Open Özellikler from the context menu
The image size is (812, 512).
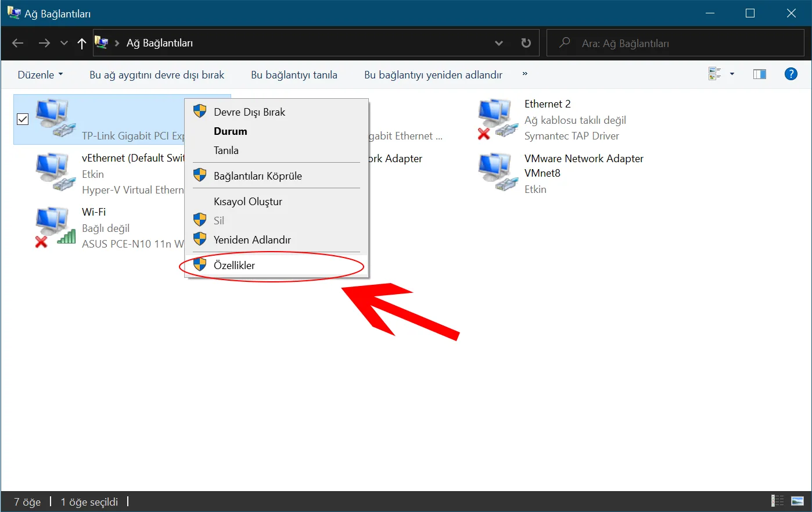click(234, 265)
